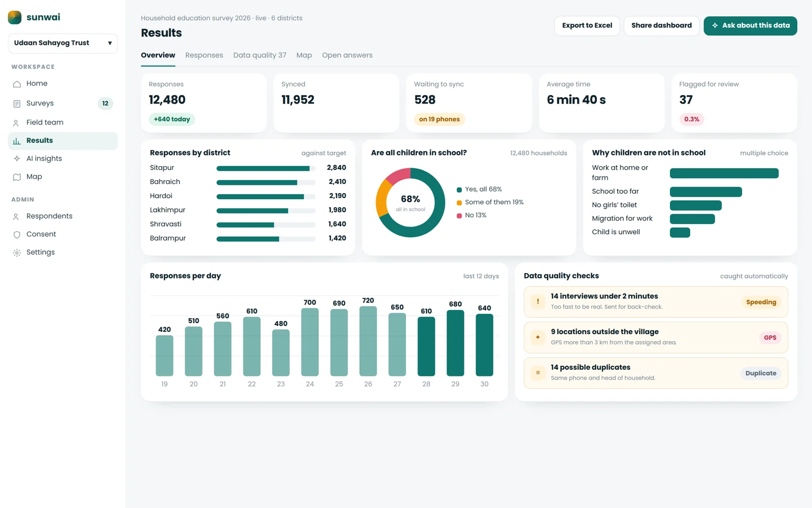Click the day 19 bar showing 420
This screenshot has height=508, width=812.
(164, 356)
